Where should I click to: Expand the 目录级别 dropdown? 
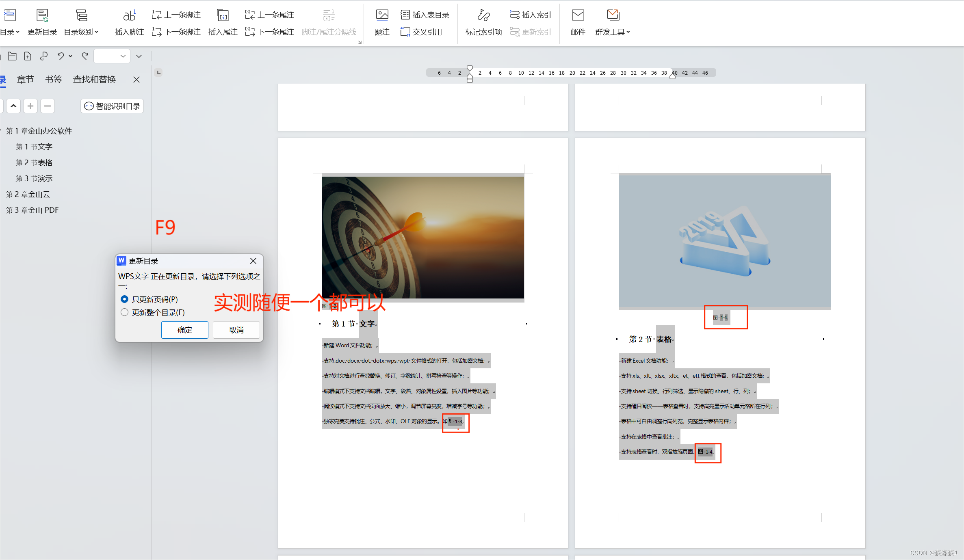coord(81,22)
